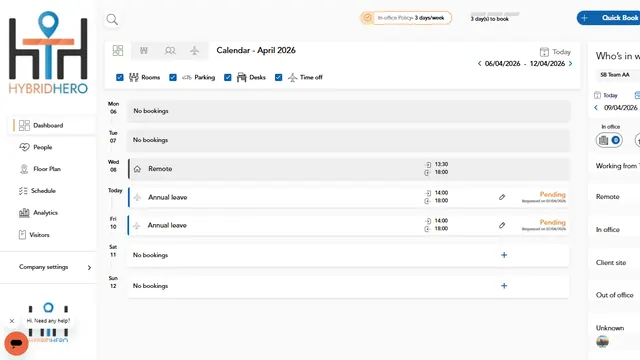
Task: Expand Company settings menu
Action: [x=55, y=267]
